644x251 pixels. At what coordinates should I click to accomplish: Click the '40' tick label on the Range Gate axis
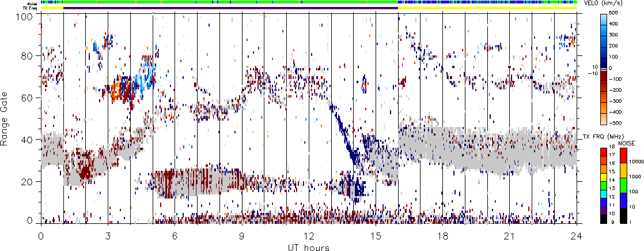click(27, 140)
